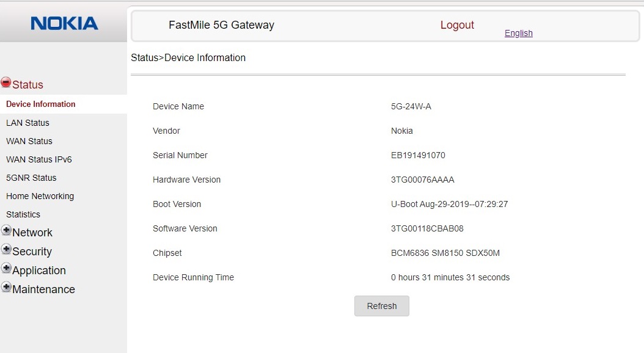Expand the Maintenance section plus icon

tap(7, 288)
